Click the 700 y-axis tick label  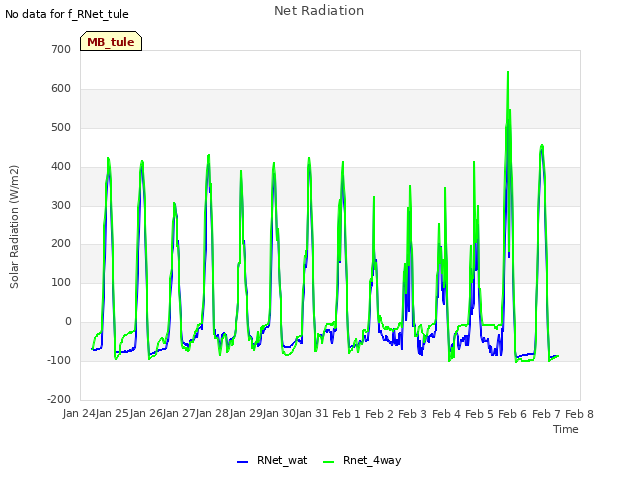point(61,49)
